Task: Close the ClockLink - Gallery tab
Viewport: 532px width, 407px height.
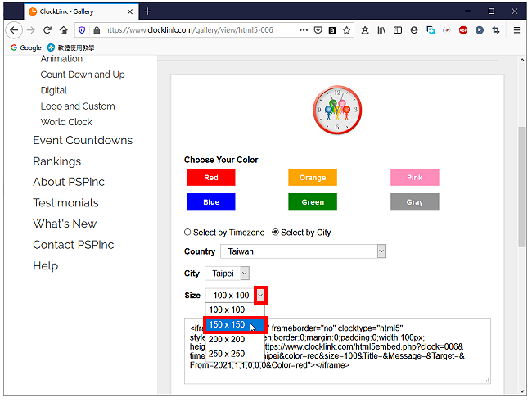Action: tap(130, 11)
